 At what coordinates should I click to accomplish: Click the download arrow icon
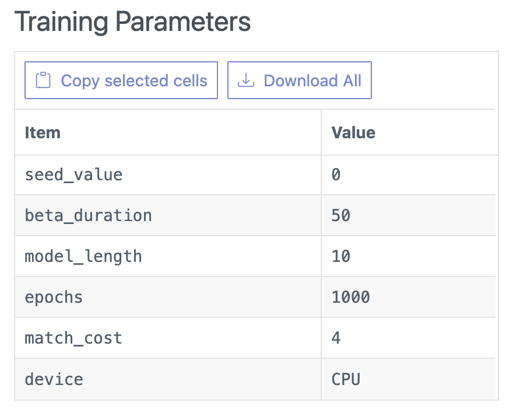(x=245, y=80)
